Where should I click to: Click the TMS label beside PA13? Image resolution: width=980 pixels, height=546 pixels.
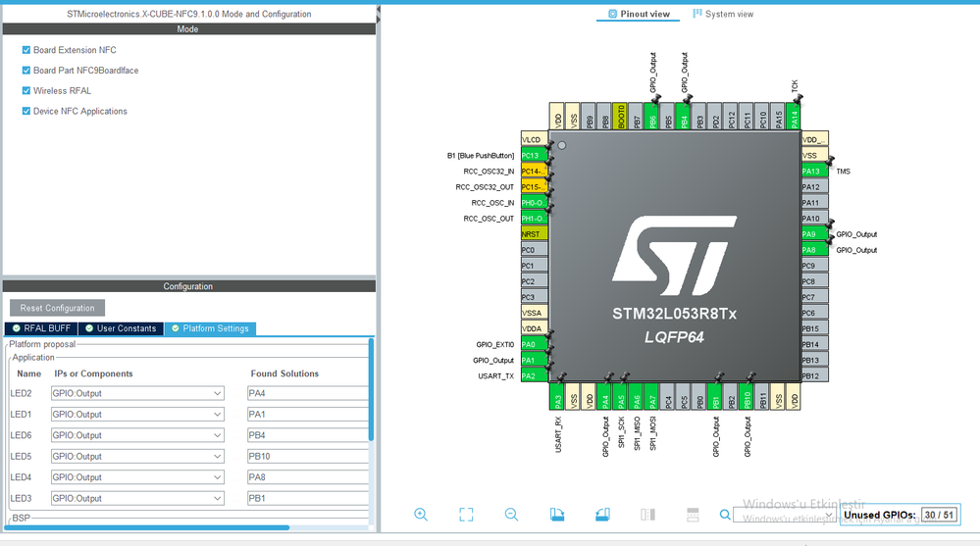(x=843, y=172)
